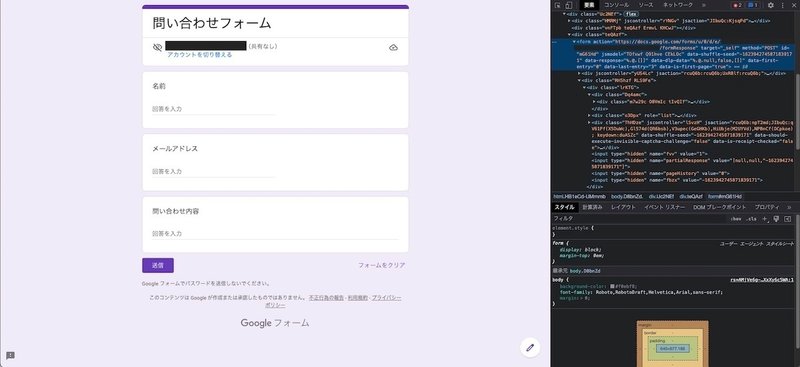
Task: Click the Styles フィルタ filter field
Action: pyautogui.click(x=639, y=218)
